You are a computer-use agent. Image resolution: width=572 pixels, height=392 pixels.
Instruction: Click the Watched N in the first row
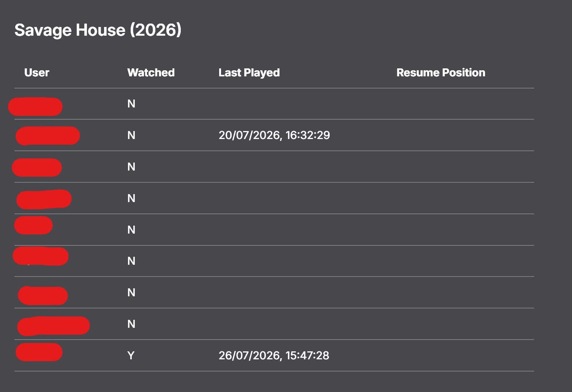pyautogui.click(x=131, y=104)
